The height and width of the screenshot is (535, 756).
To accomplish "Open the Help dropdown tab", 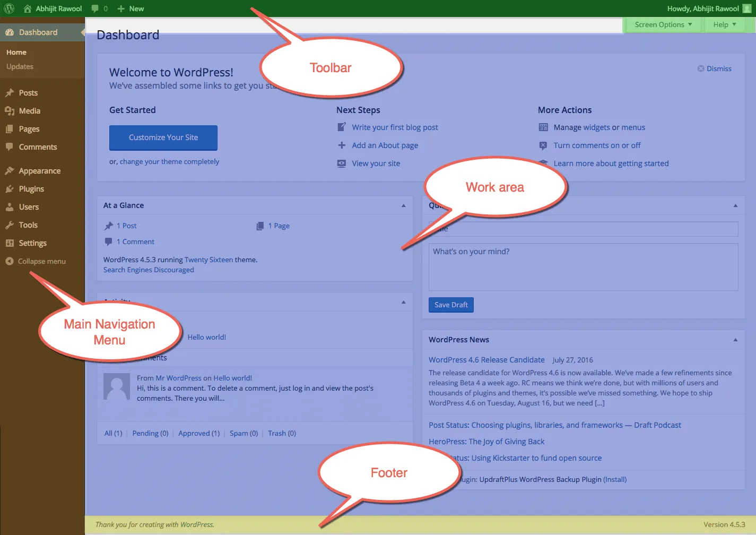I will pos(725,24).
